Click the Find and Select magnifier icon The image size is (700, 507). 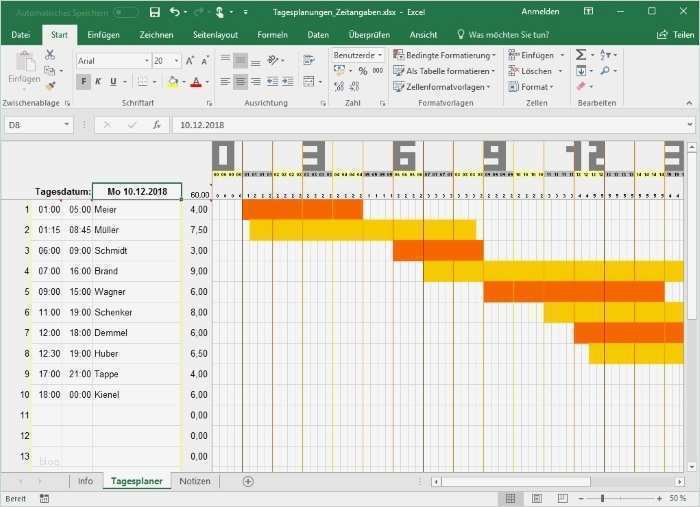click(605, 71)
